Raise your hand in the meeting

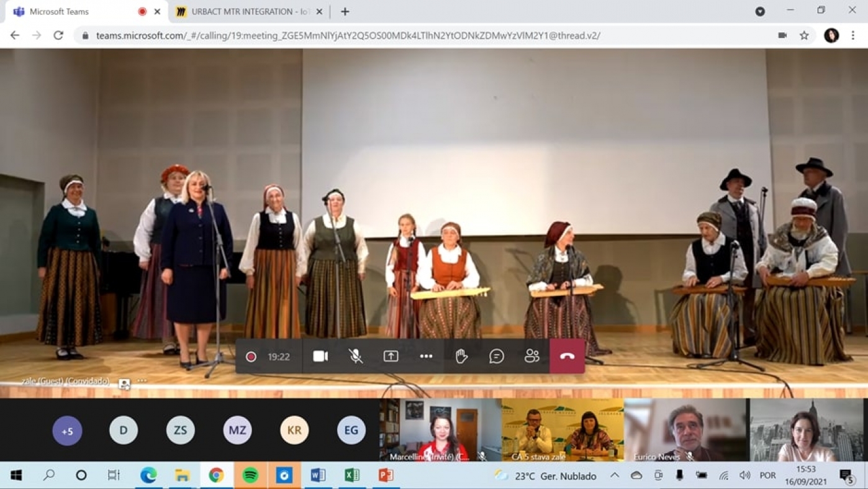(x=461, y=356)
